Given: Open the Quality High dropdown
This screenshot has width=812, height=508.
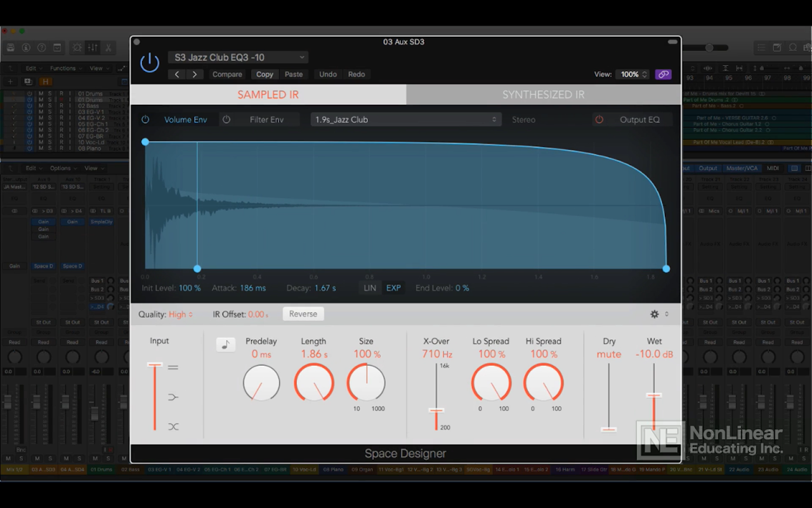Looking at the screenshot, I should [x=181, y=314].
